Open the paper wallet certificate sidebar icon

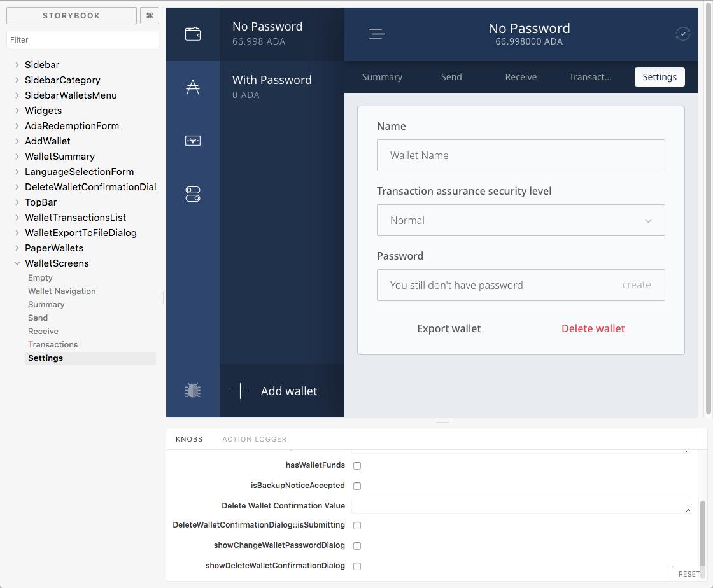click(x=193, y=141)
